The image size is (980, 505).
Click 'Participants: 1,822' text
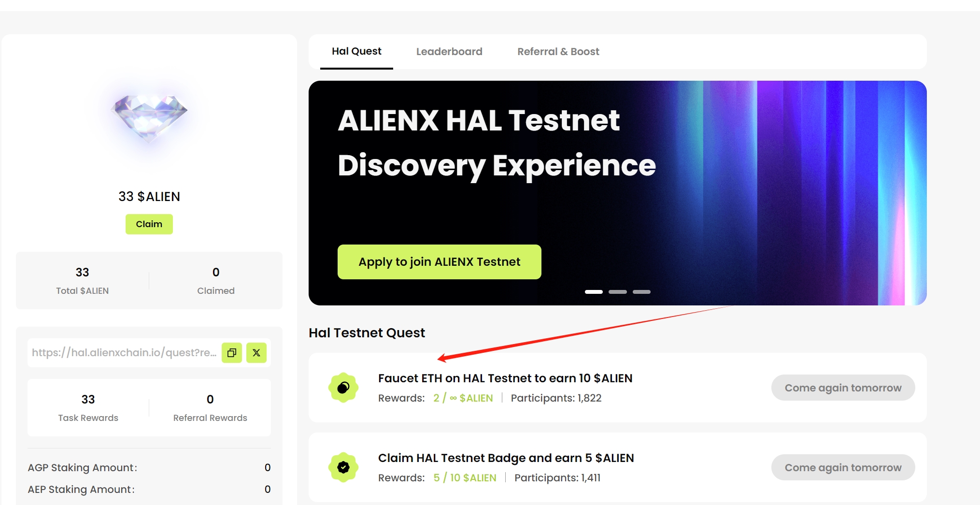pyautogui.click(x=556, y=398)
